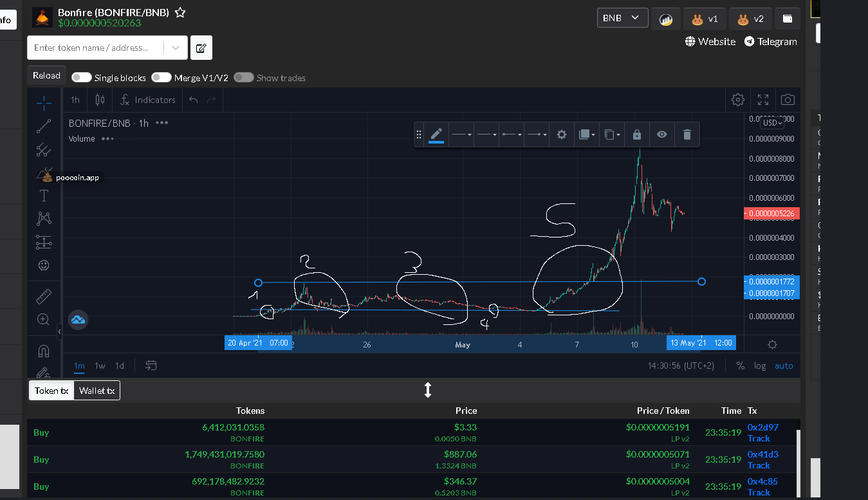Take a chart snapshot with the camera
The image size is (868, 500).
788,100
